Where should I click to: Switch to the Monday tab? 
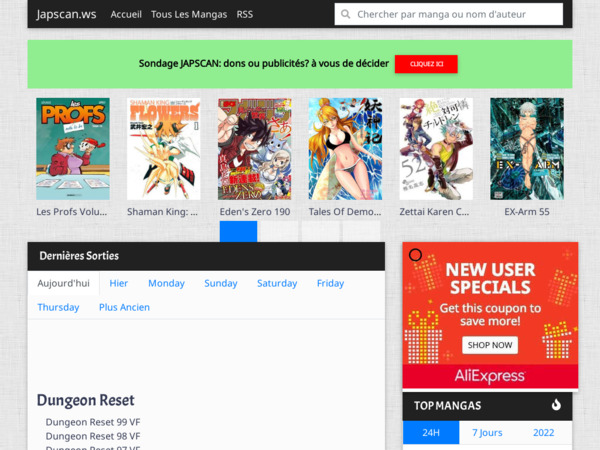tap(166, 283)
